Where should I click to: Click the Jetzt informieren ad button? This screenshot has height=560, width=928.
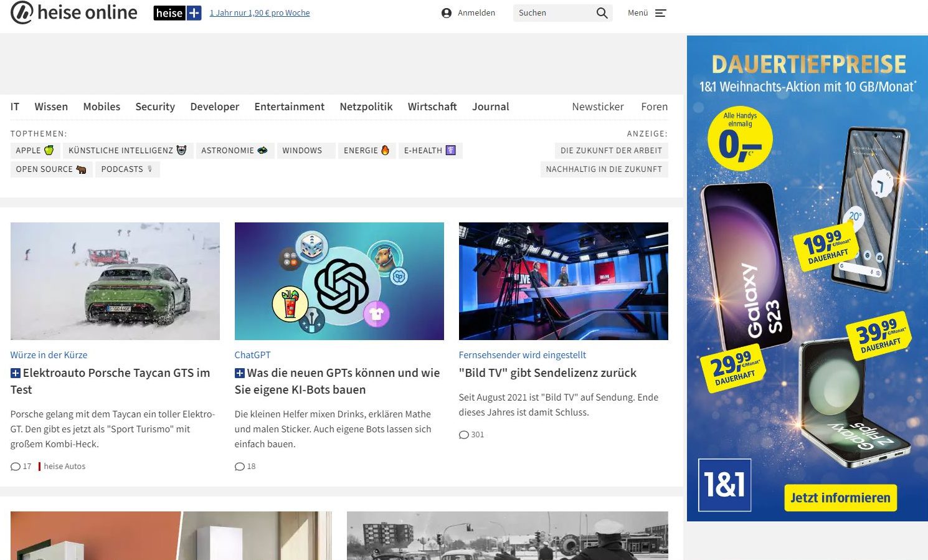840,498
